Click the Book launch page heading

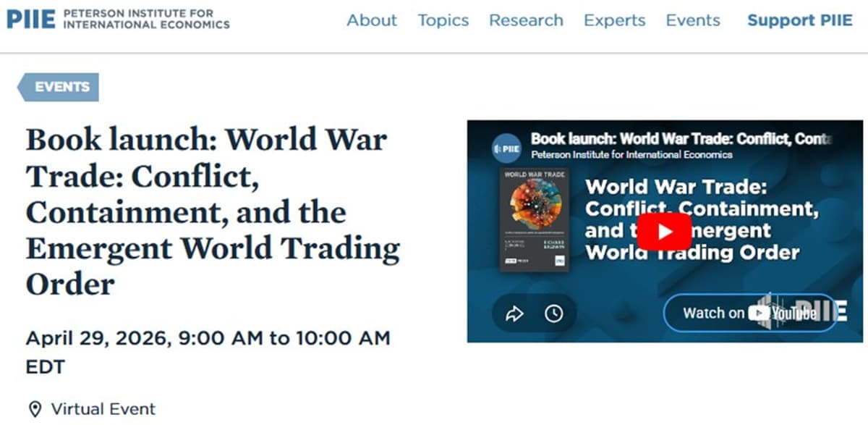point(213,211)
